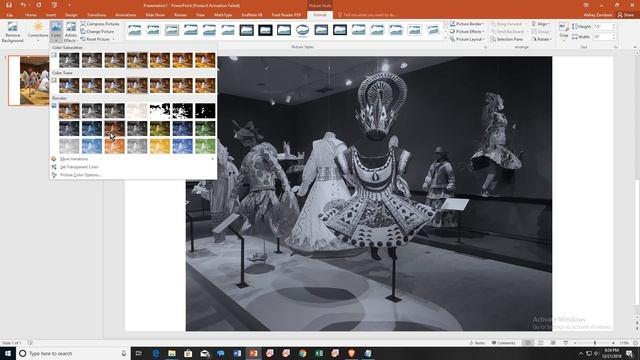Switch to the Review tab
Viewport: 640px width, 360px height.
[180, 15]
